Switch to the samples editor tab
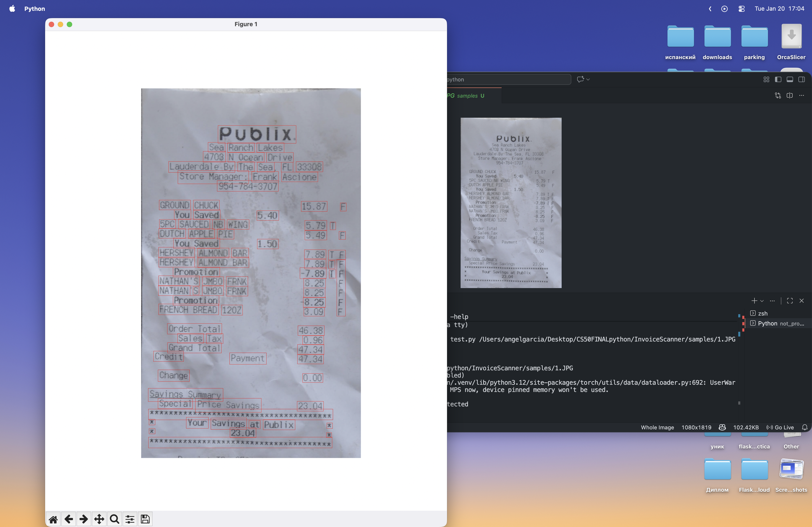This screenshot has width=812, height=527. click(467, 96)
